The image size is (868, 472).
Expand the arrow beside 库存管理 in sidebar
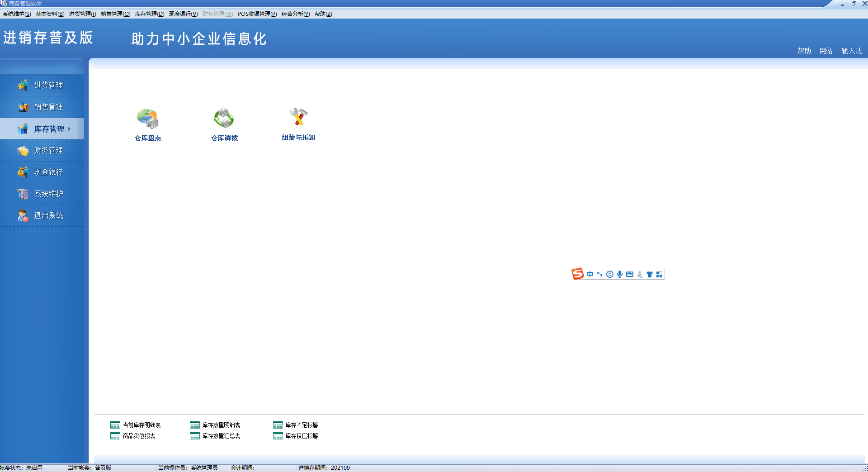[69, 129]
